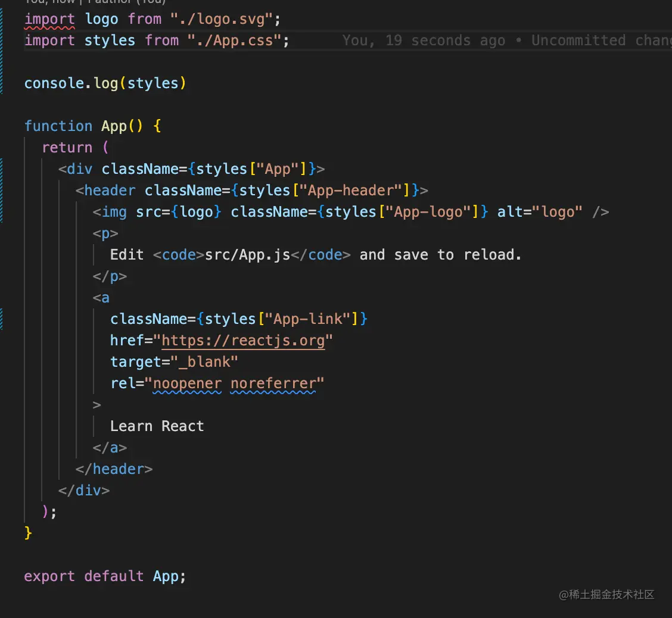Click styles["App"] in the div className

(x=252, y=168)
